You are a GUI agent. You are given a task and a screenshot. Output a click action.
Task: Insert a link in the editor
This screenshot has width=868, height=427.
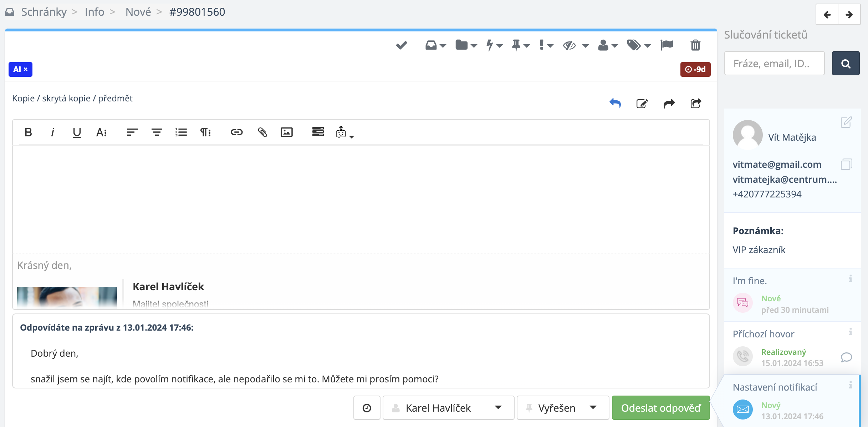click(x=236, y=132)
